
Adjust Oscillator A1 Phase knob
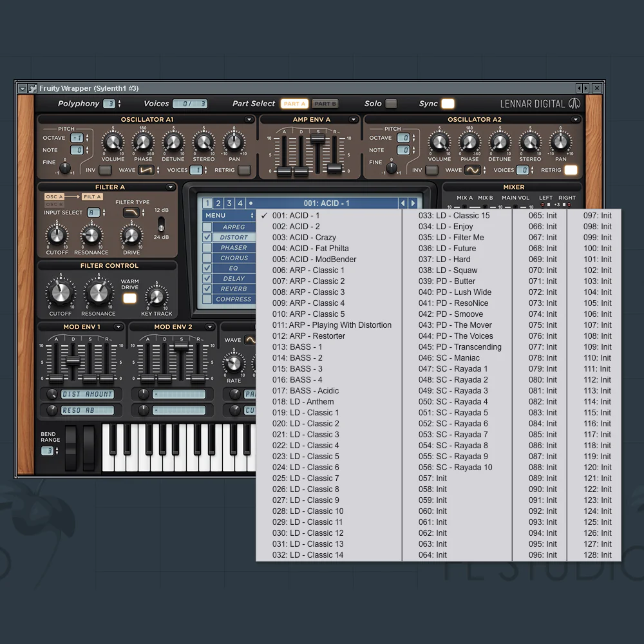pos(142,142)
